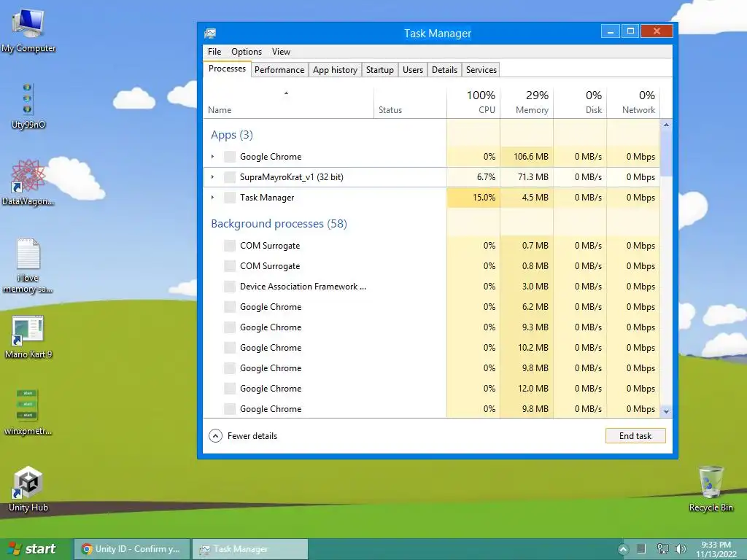Open the Options menu
The image size is (747, 560).
[247, 52]
